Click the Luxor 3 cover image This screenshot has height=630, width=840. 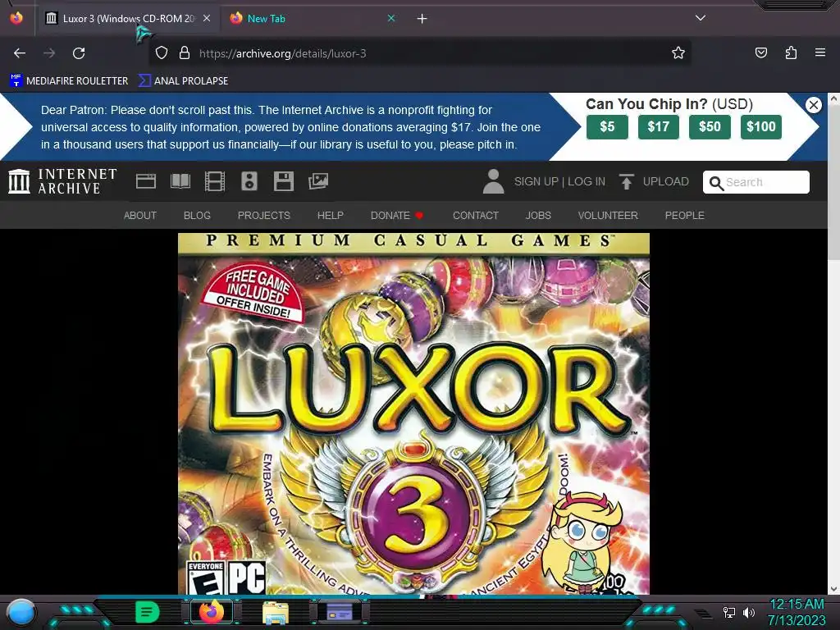[413, 413]
